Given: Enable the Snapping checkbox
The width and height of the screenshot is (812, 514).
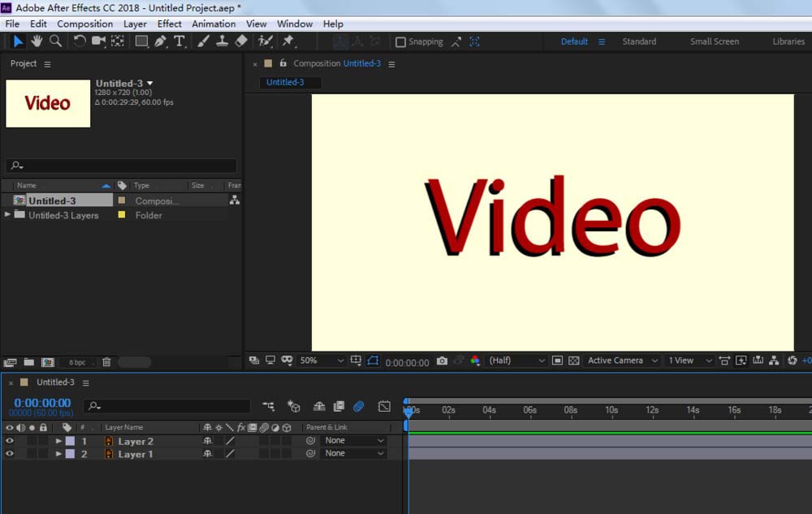Looking at the screenshot, I should [400, 42].
